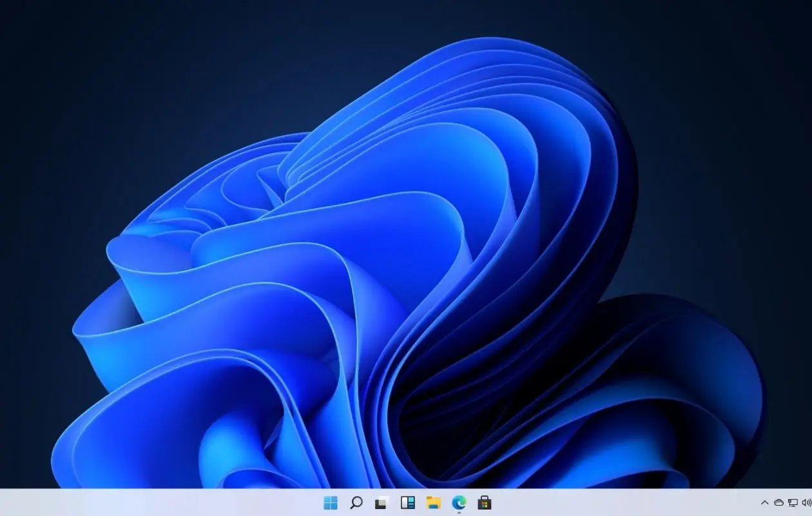Viewport: 812px width, 516px height.
Task: Open Edge from its taskbar shortcut
Action: point(459,503)
